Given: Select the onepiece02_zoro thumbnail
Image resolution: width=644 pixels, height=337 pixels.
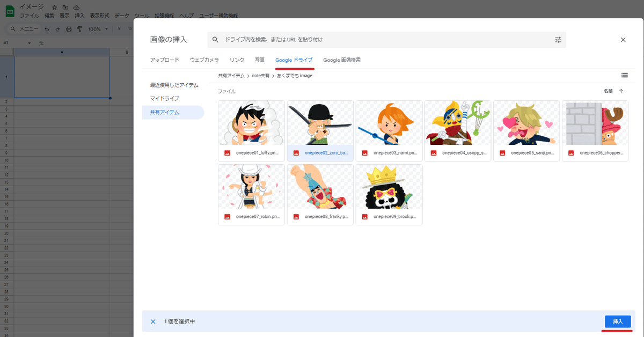Looking at the screenshot, I should [320, 123].
